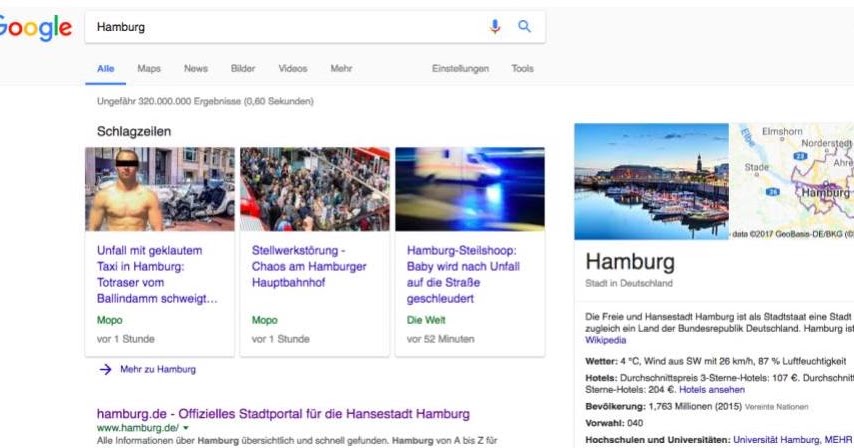
Task: Open headline Hamburg-Steilshoop Baby wird geschleudert
Action: point(463,274)
